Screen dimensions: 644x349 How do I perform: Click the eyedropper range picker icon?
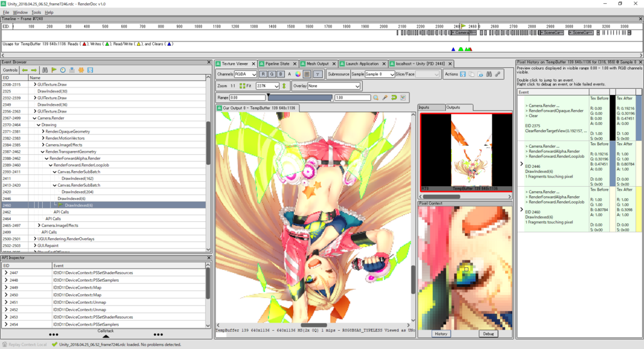point(385,97)
